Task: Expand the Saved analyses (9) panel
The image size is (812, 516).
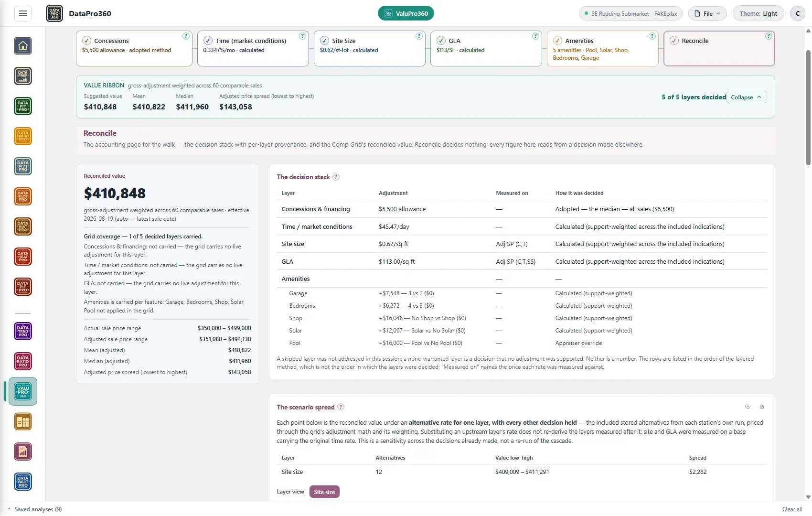Action: pyautogui.click(x=35, y=509)
